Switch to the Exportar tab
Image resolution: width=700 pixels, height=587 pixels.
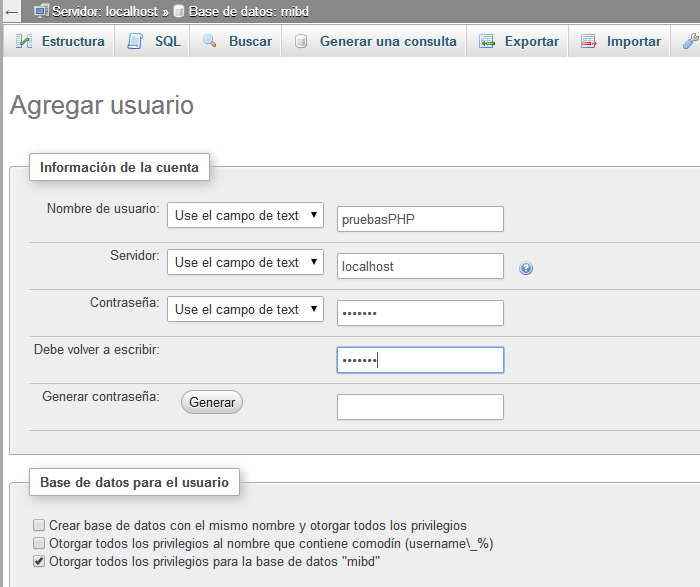tap(531, 42)
